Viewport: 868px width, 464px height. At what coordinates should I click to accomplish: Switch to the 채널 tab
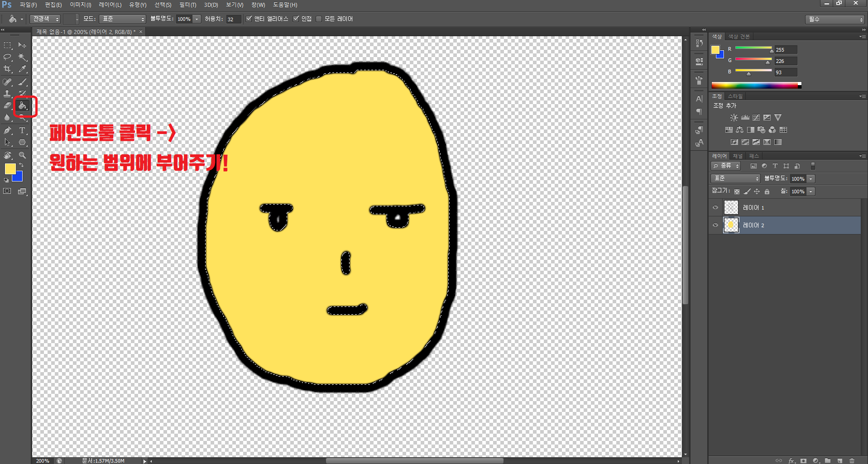click(x=738, y=156)
